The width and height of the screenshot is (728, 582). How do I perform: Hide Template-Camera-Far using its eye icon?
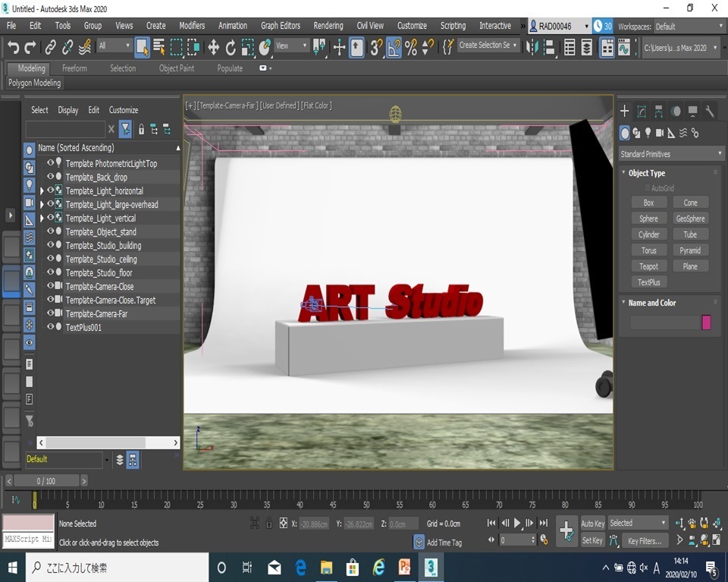click(x=50, y=313)
